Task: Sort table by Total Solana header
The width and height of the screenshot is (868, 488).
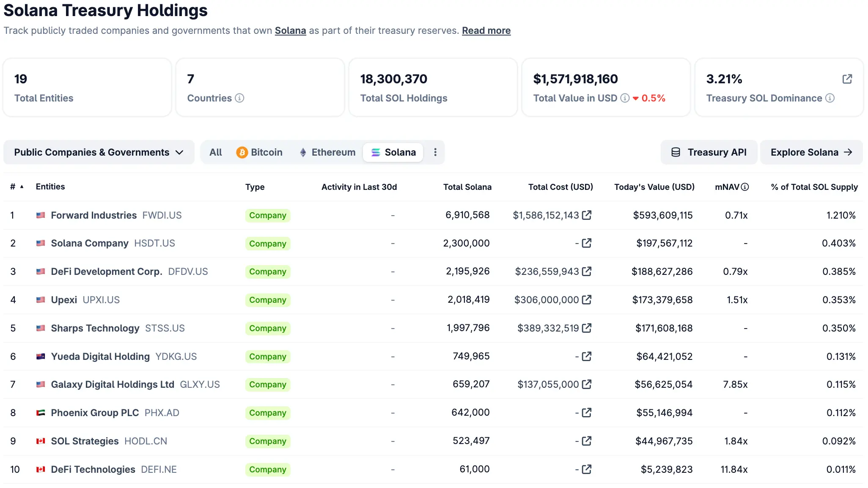Action: [467, 187]
